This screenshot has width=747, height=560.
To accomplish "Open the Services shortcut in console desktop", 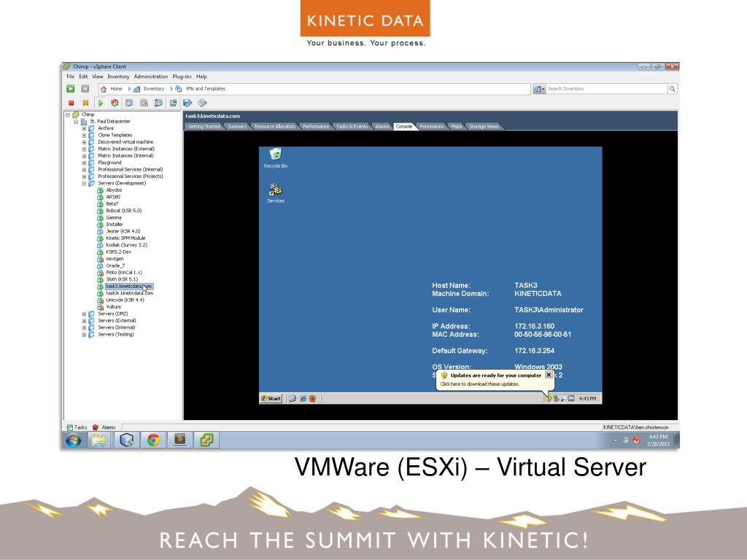I will (x=275, y=192).
